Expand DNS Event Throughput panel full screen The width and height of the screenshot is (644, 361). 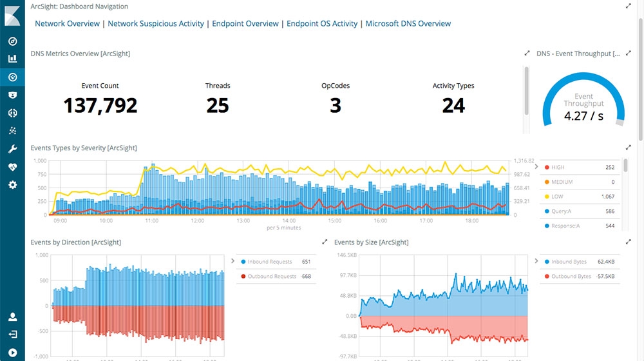point(628,53)
